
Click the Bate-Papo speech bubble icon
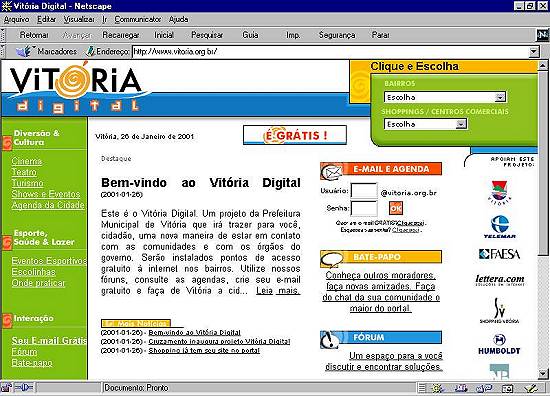click(x=331, y=259)
